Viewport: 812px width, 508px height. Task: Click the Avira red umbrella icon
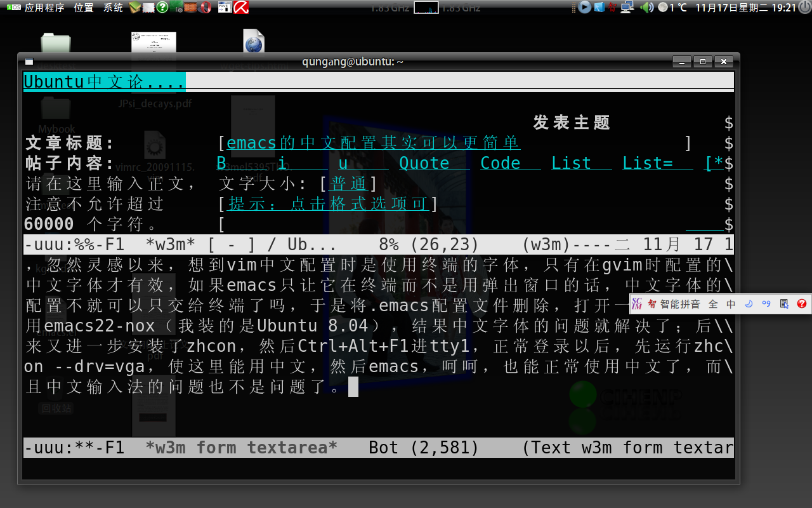pos(240,8)
